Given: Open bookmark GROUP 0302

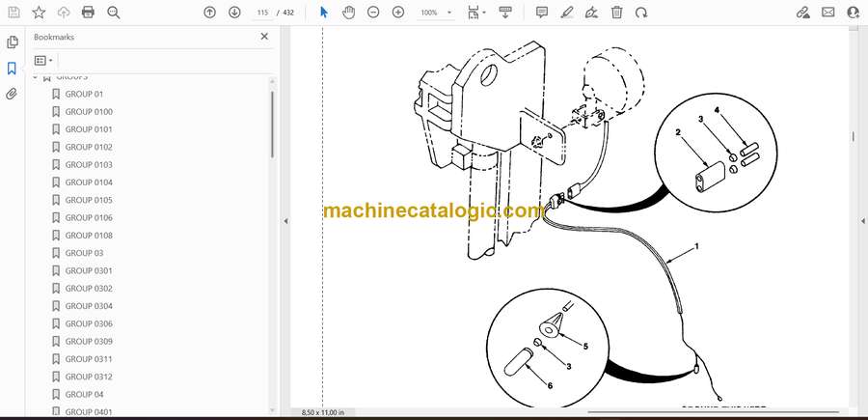Looking at the screenshot, I should click(x=89, y=289).
